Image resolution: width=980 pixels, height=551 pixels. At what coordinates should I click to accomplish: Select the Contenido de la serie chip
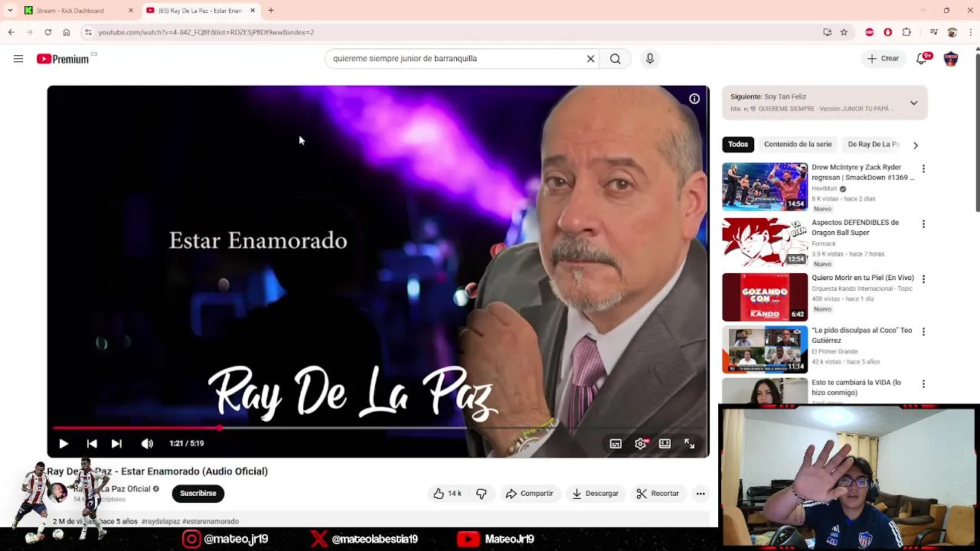click(798, 144)
